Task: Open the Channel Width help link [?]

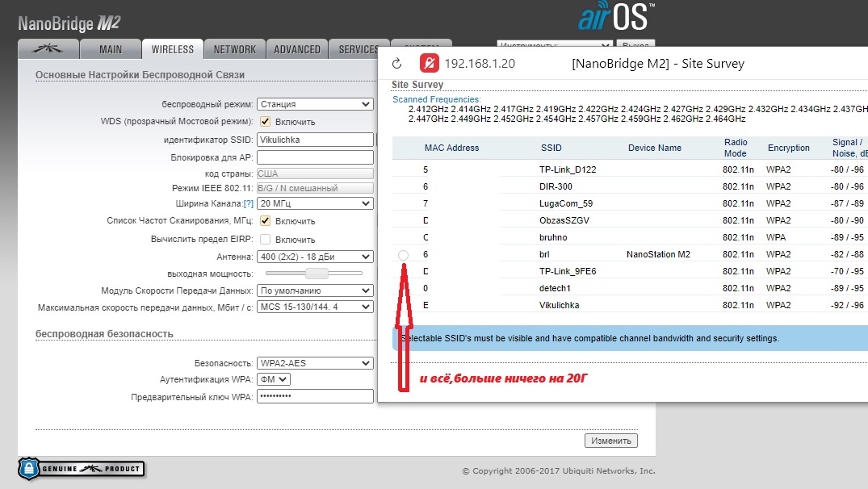Action: [249, 203]
